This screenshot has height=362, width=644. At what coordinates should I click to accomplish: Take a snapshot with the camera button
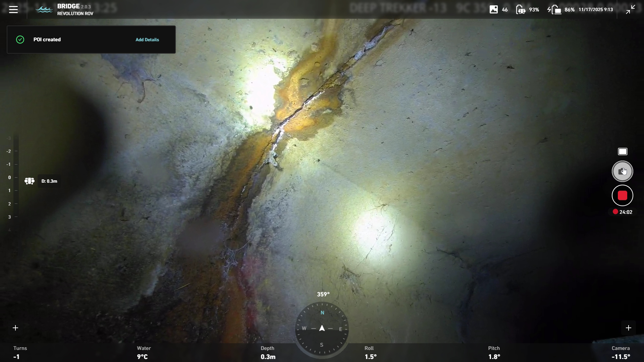click(623, 171)
